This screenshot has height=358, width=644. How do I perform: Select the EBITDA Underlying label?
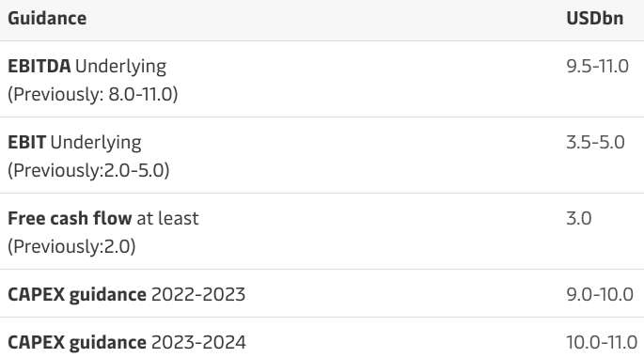point(87,67)
